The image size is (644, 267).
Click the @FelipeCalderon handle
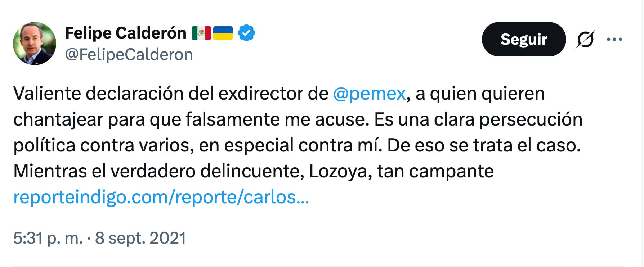pos(129,54)
